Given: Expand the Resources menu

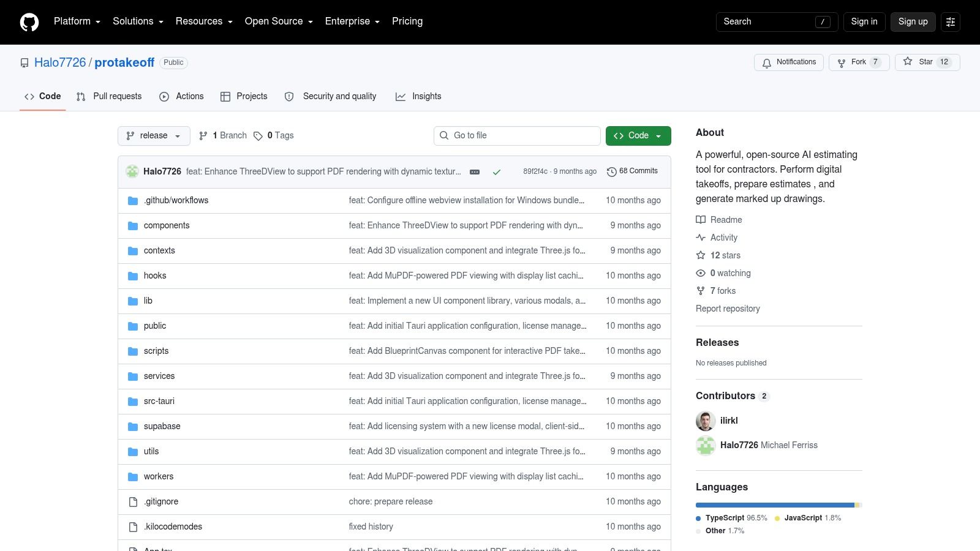Looking at the screenshot, I should [x=204, y=21].
